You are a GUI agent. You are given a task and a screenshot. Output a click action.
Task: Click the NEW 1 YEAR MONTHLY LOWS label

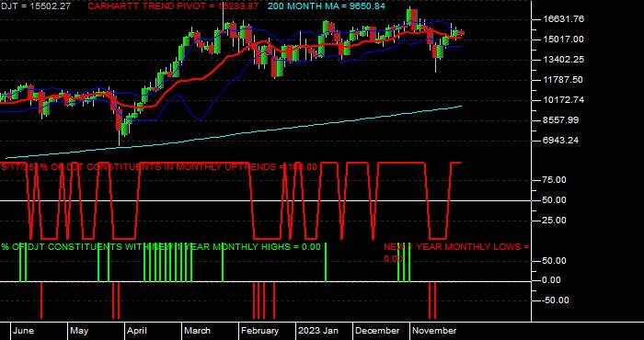tap(456, 253)
